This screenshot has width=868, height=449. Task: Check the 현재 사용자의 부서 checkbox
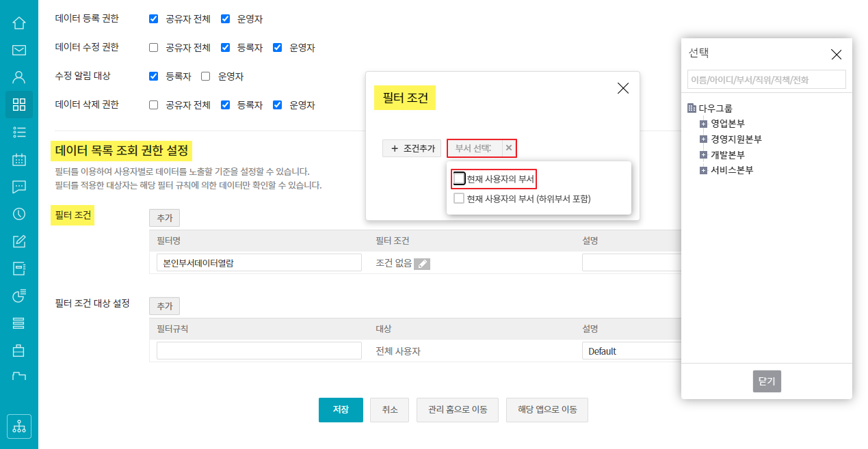(x=460, y=179)
